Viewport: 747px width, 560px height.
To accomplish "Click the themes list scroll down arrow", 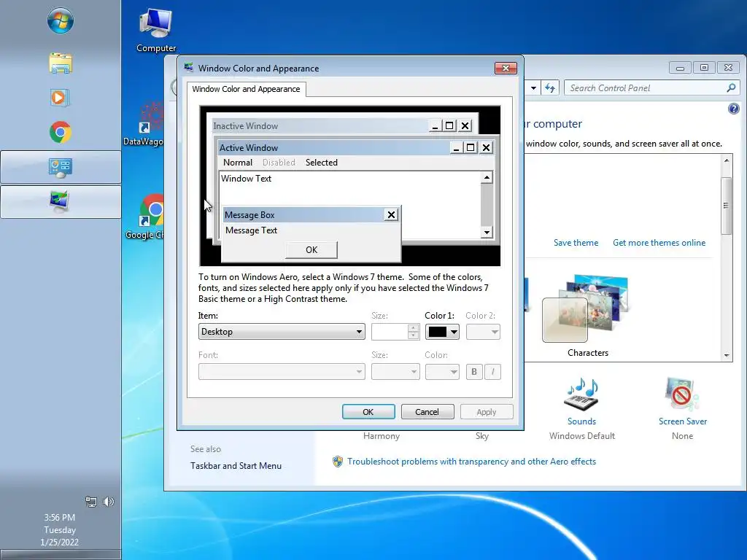I will pos(726,355).
